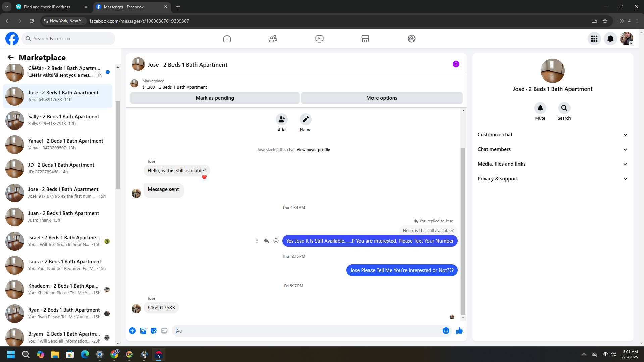The width and height of the screenshot is (644, 362).
Task: Open the notifications bell icon
Action: coord(610,39)
